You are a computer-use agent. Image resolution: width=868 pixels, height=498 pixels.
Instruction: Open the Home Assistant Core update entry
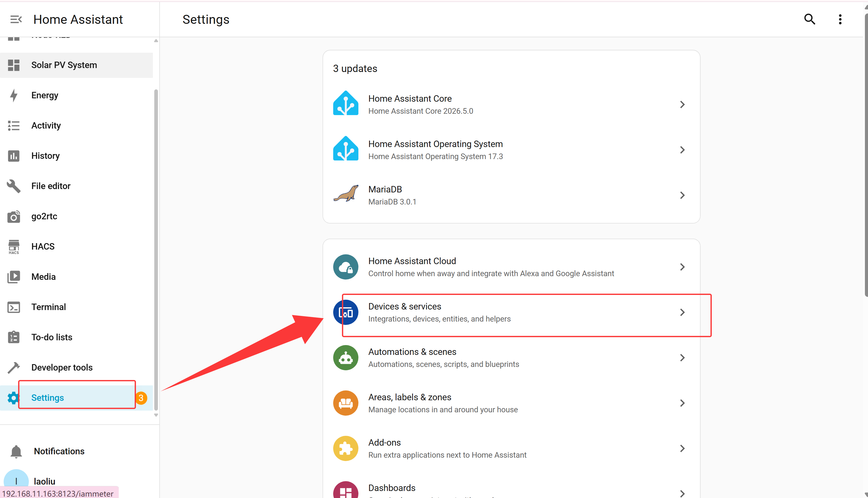(512, 104)
